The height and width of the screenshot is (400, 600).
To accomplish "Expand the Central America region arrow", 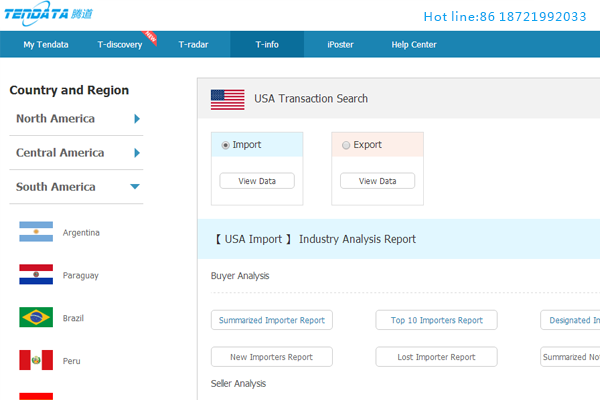I will click(x=137, y=153).
